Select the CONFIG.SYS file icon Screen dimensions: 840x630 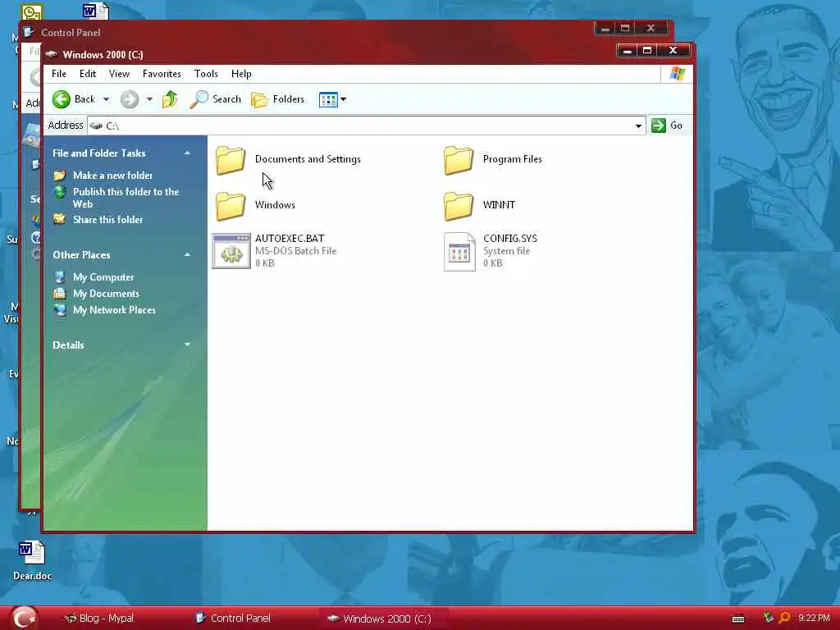[459, 251]
